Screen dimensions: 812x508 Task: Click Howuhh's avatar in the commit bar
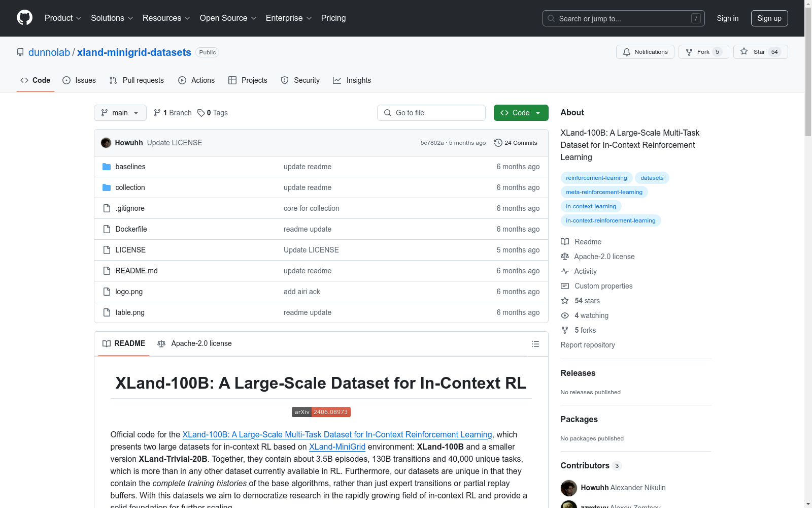click(x=106, y=143)
